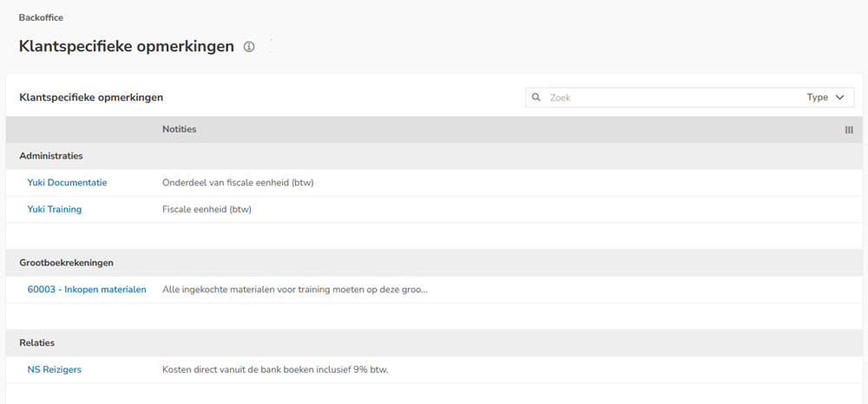Image resolution: width=868 pixels, height=404 pixels.
Task: Collapse the Grootboekrekeningen group header
Action: tap(67, 263)
